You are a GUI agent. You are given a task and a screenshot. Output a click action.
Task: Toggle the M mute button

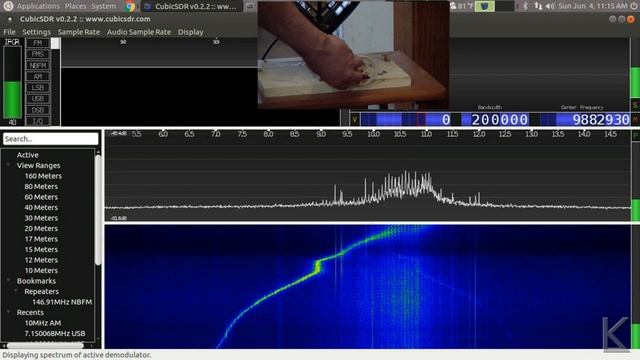click(x=636, y=120)
